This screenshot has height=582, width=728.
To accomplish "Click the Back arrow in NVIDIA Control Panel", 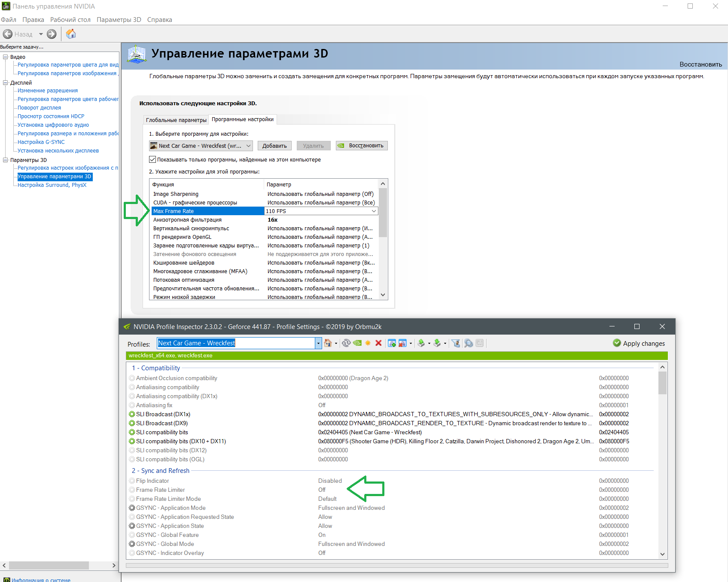I will click(x=8, y=34).
